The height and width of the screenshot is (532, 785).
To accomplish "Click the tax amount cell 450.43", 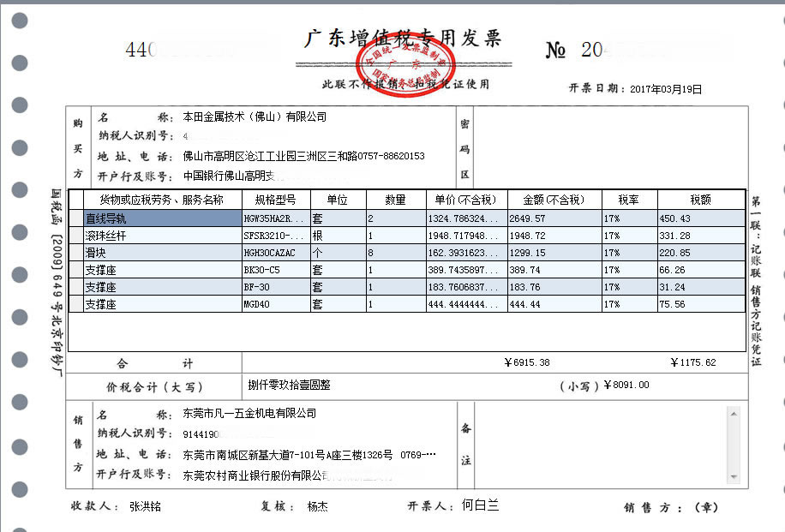I will tap(701, 218).
